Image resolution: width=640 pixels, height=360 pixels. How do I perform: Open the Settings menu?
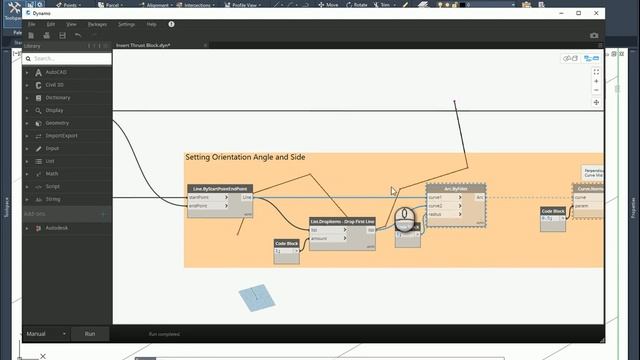(127, 24)
